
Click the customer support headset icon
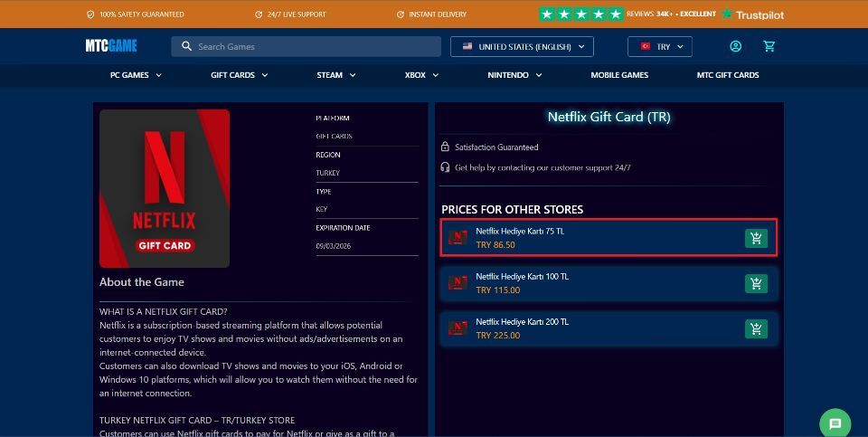[x=445, y=167]
